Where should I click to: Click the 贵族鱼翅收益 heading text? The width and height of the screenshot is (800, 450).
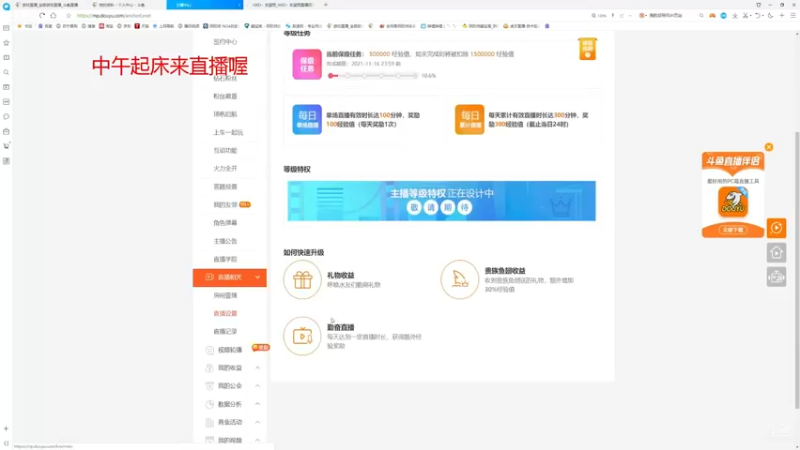click(505, 271)
